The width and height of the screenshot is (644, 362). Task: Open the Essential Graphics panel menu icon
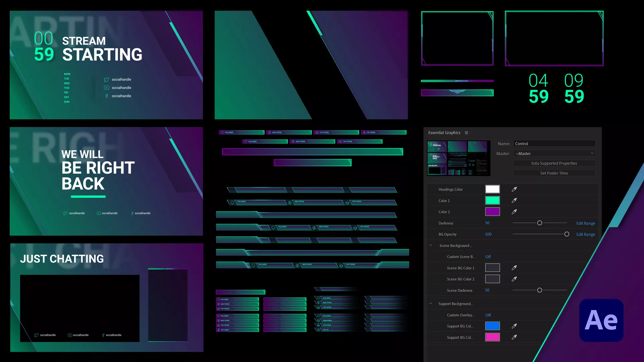[466, 133]
